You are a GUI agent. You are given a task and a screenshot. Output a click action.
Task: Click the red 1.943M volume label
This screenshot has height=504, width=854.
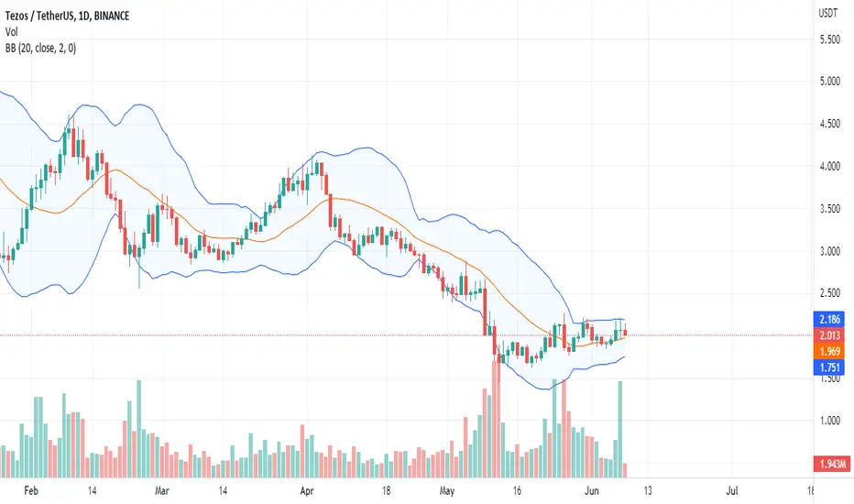click(x=831, y=465)
